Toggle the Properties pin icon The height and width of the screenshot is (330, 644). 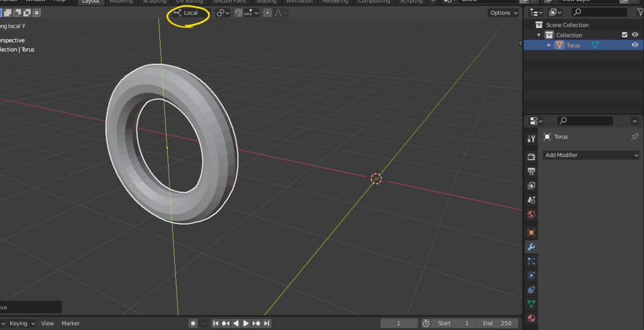point(634,137)
